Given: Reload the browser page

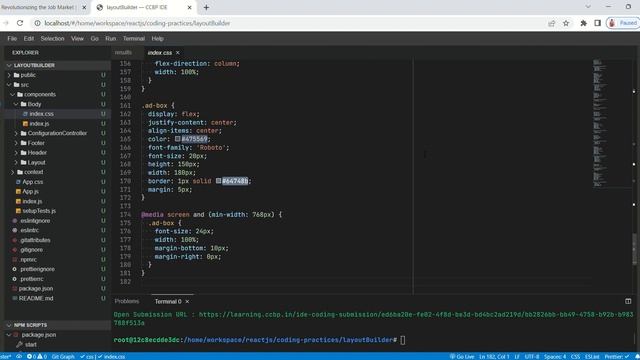Looking at the screenshot, I should coord(20,23).
